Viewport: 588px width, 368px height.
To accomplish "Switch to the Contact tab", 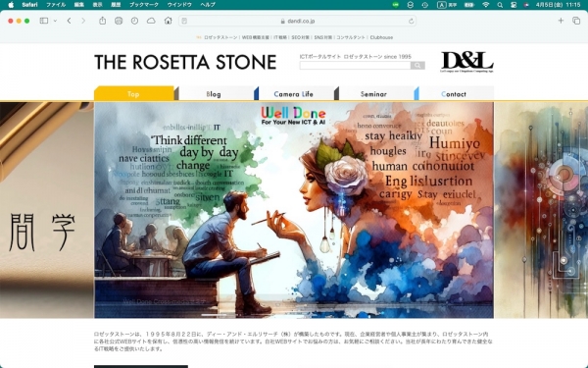I will (454, 94).
